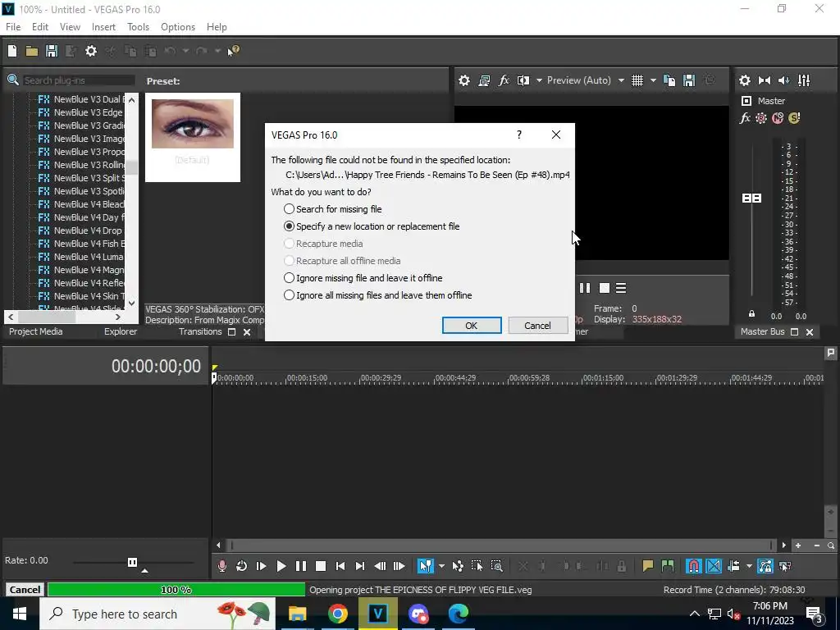Click the Video Output FX icon in preview
Screen dimensions: 840x630
[504, 80]
